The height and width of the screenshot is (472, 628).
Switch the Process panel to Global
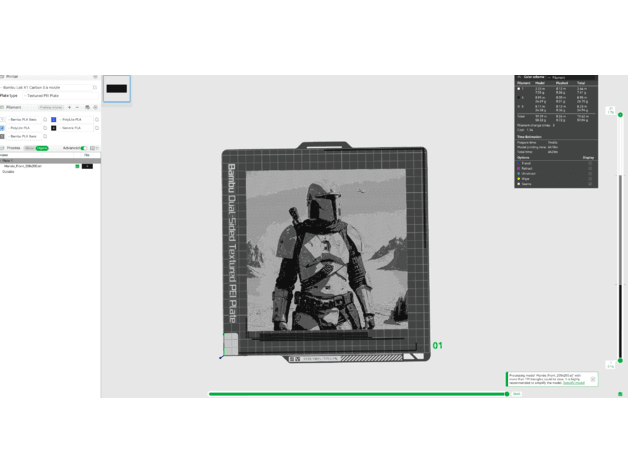coord(30,148)
